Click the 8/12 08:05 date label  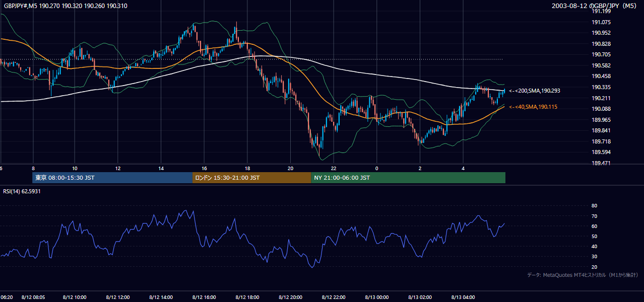[34, 297]
